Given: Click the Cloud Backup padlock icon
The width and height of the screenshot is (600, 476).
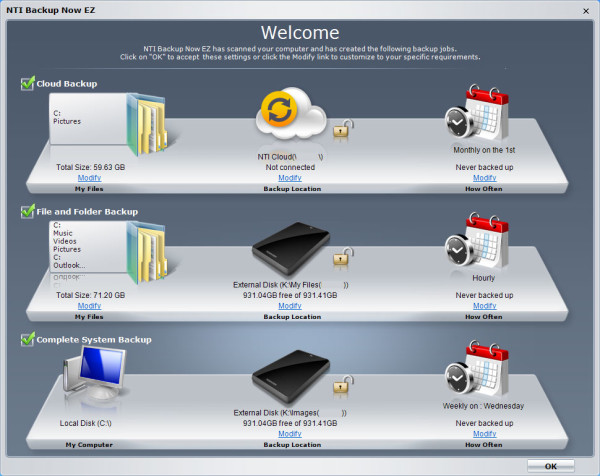Looking at the screenshot, I should point(343,129).
